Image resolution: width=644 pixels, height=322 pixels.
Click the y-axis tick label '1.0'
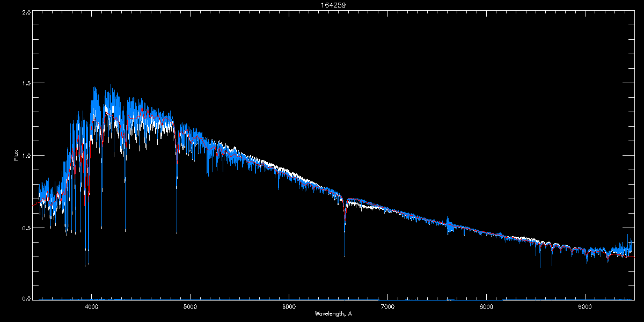pyautogui.click(x=26, y=156)
